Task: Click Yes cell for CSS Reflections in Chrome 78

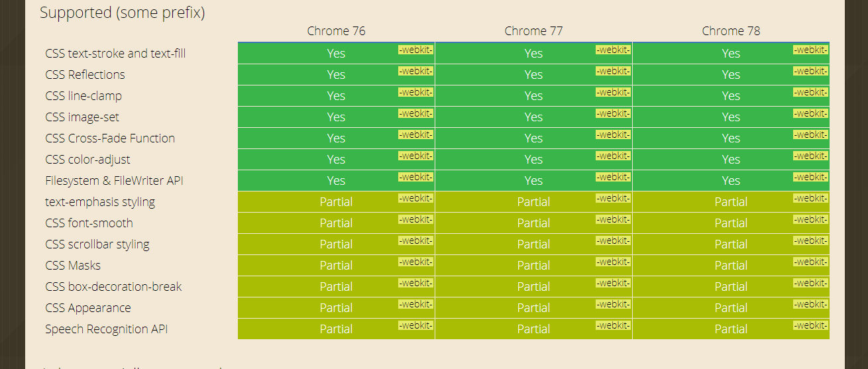Action: pos(731,75)
